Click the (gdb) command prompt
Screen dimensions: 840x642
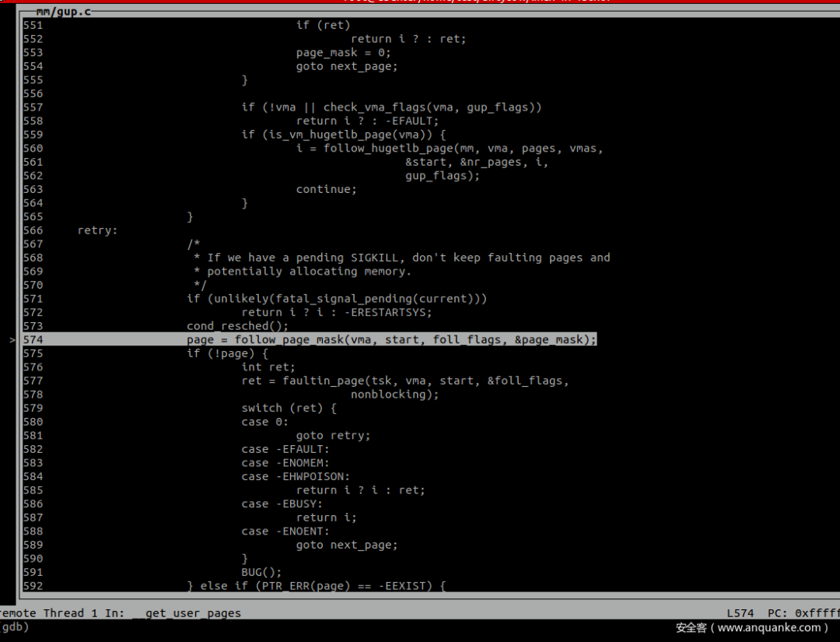13,626
